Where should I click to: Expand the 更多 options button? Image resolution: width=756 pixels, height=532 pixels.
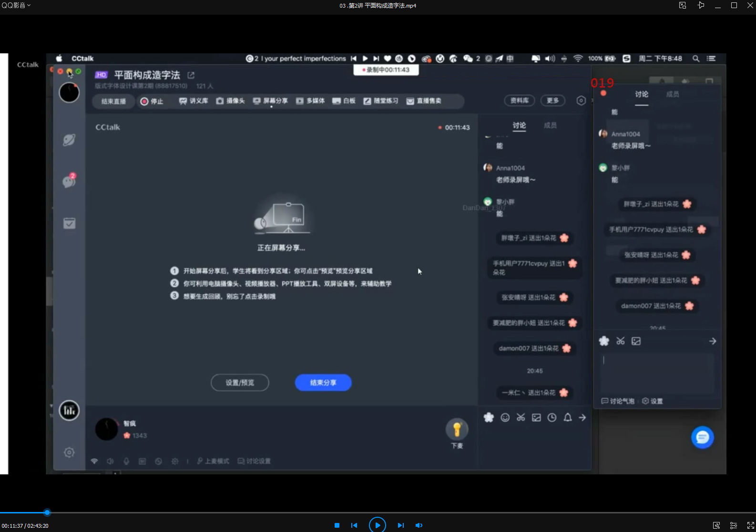pyautogui.click(x=552, y=100)
